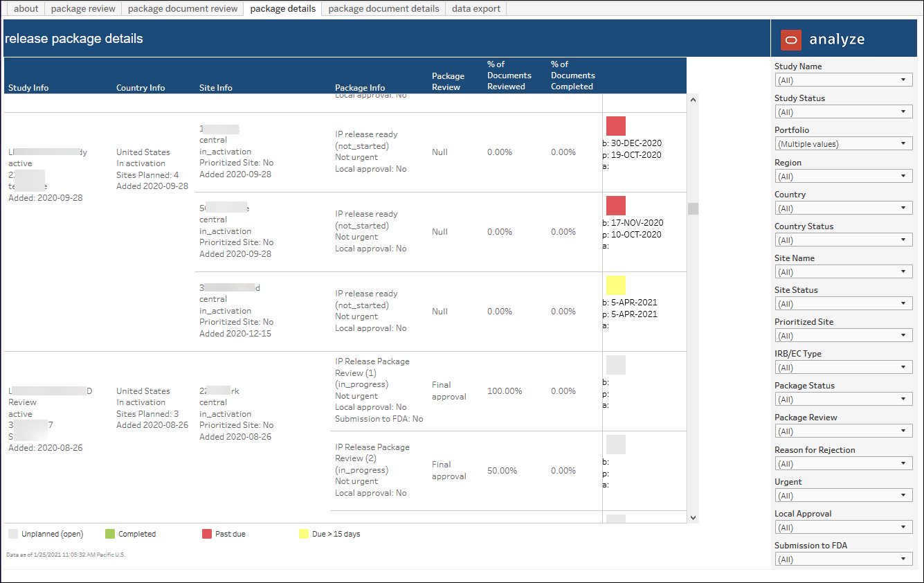Click the Due > 15 days legend swatch
Screen dimensions: 924x583
(303, 534)
